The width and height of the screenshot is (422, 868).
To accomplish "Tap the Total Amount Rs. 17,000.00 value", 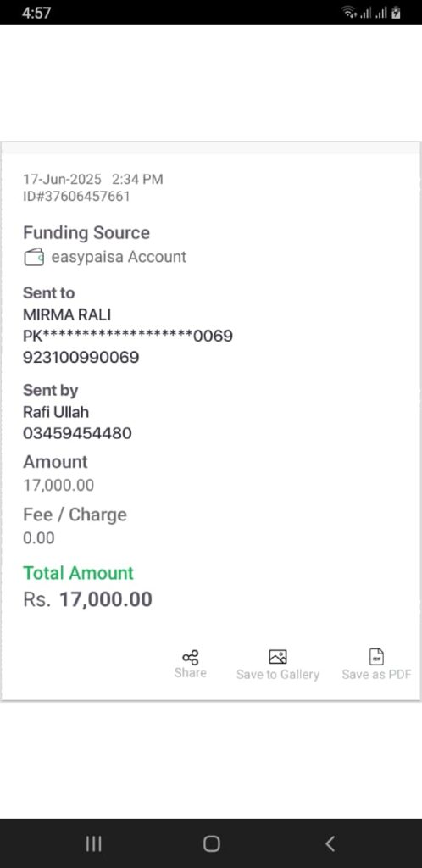I will tap(87, 599).
